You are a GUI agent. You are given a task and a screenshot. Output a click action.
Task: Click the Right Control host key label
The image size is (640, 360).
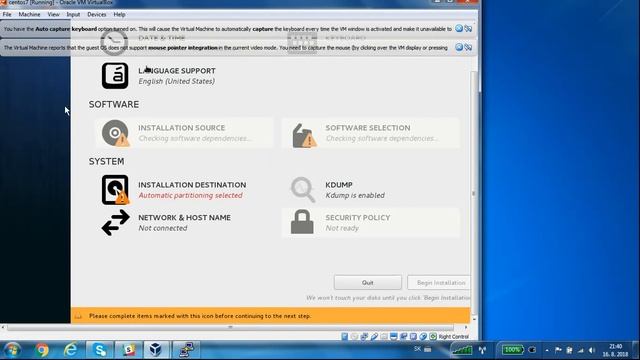point(453,337)
